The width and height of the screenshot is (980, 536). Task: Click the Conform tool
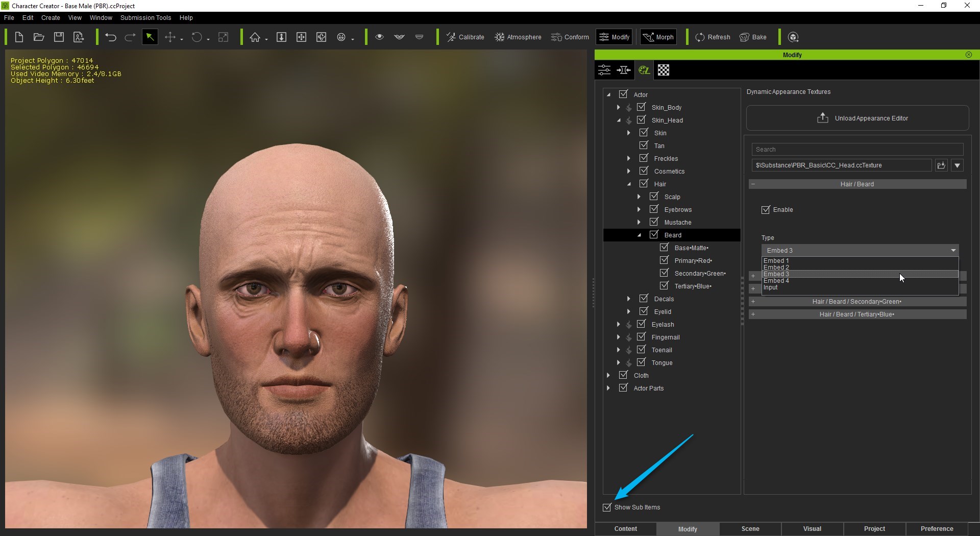point(570,37)
